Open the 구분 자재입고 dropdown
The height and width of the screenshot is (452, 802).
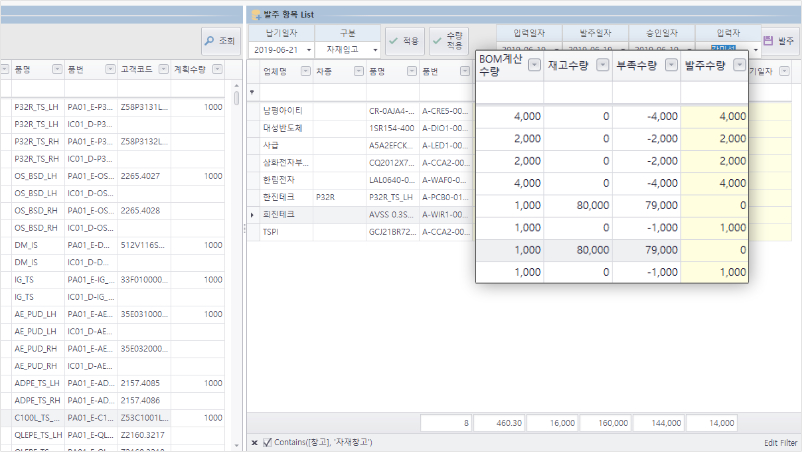pyautogui.click(x=375, y=50)
